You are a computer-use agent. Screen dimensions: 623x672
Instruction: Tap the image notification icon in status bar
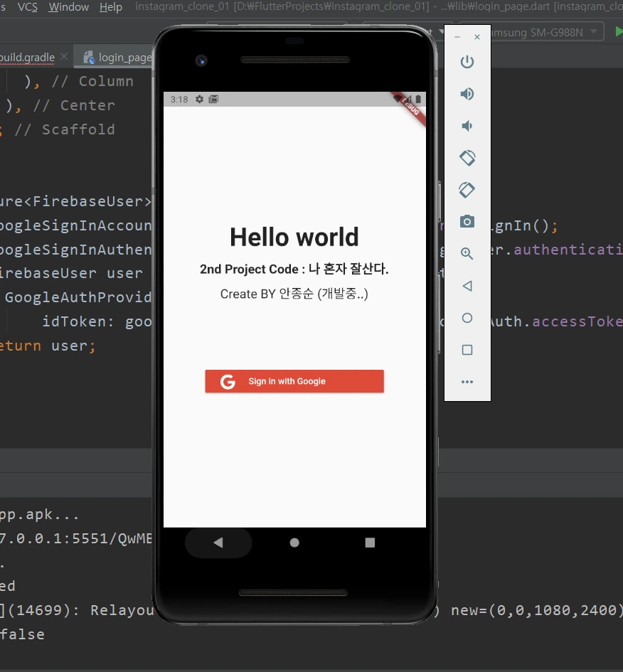pyautogui.click(x=213, y=100)
